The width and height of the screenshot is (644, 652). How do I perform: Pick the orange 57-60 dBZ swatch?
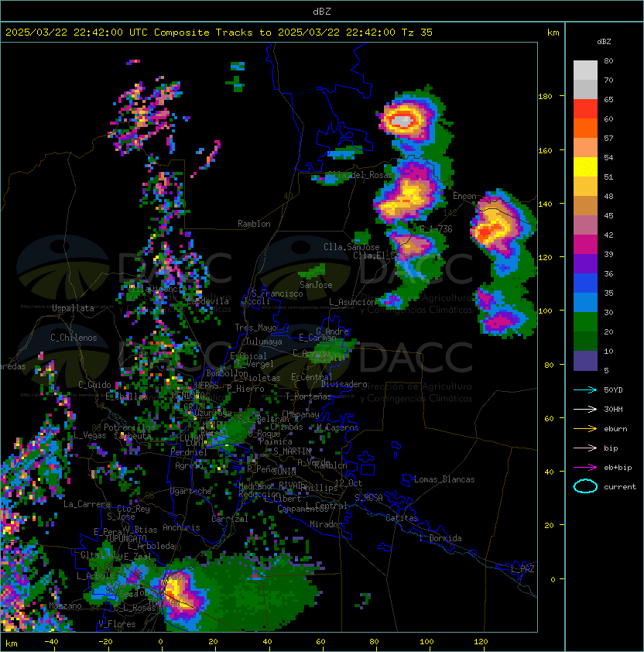pos(585,128)
